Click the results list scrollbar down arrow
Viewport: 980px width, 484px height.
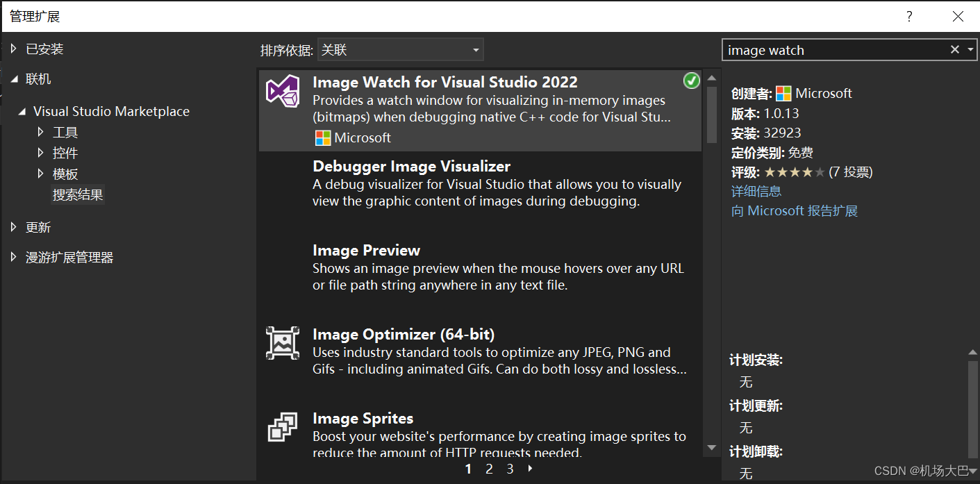coord(711,449)
